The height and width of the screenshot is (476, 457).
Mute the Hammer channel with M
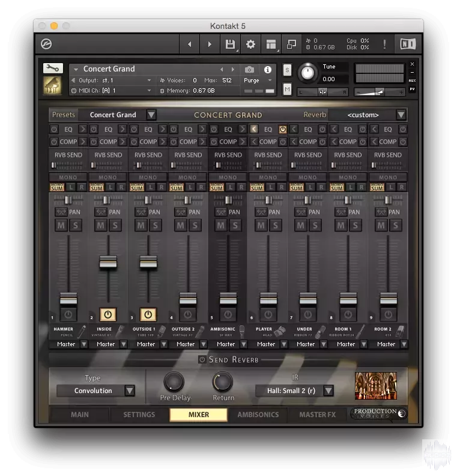click(61, 225)
